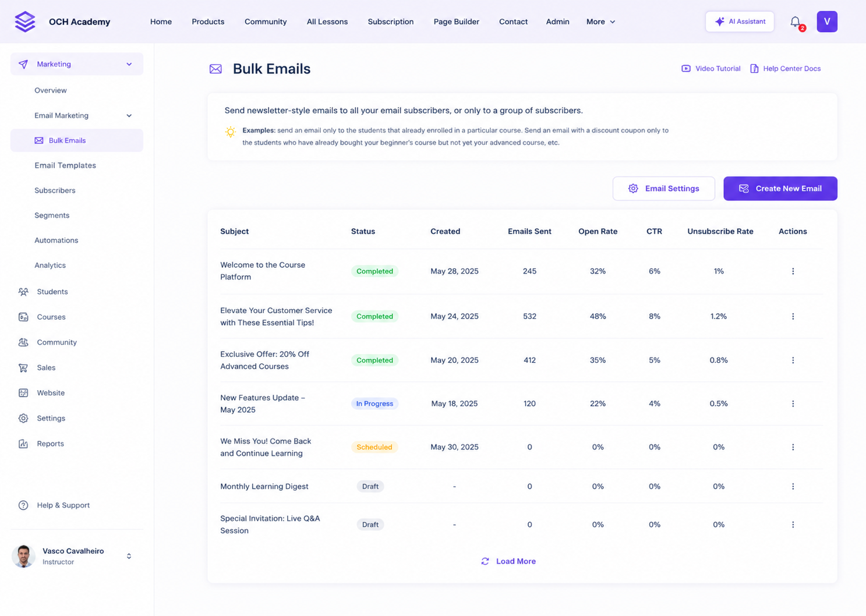The width and height of the screenshot is (866, 616).
Task: Click the Emails Sent column header
Action: point(529,232)
